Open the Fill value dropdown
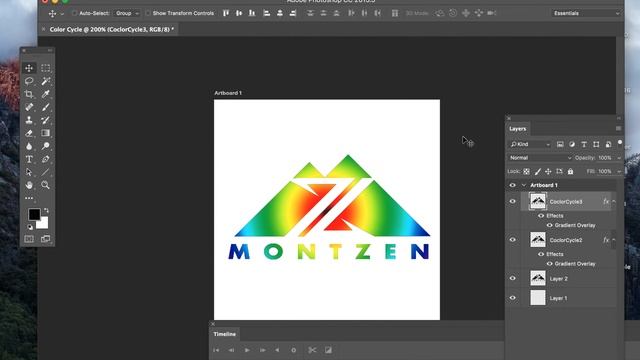The width and height of the screenshot is (640, 360). pos(619,171)
